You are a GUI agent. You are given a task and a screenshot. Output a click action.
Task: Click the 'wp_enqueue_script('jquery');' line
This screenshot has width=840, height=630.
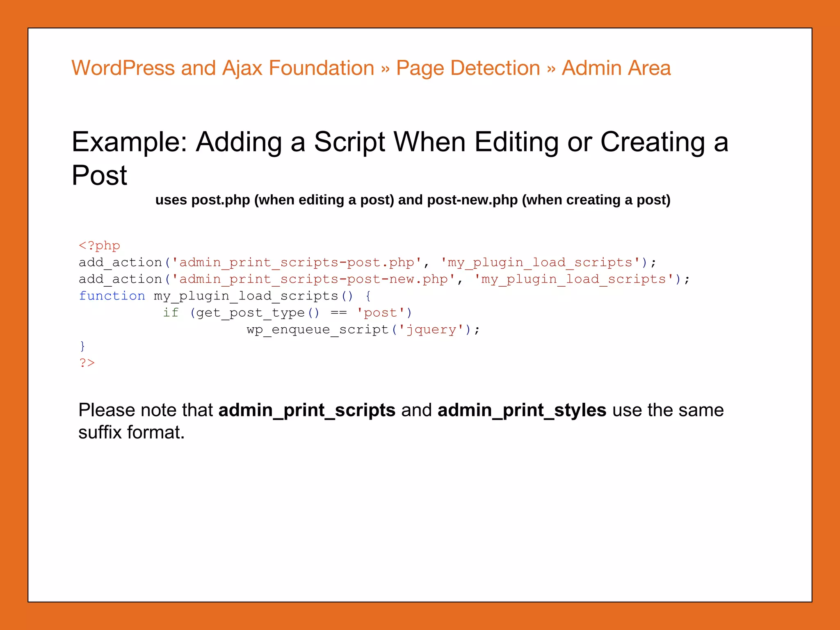click(x=363, y=330)
